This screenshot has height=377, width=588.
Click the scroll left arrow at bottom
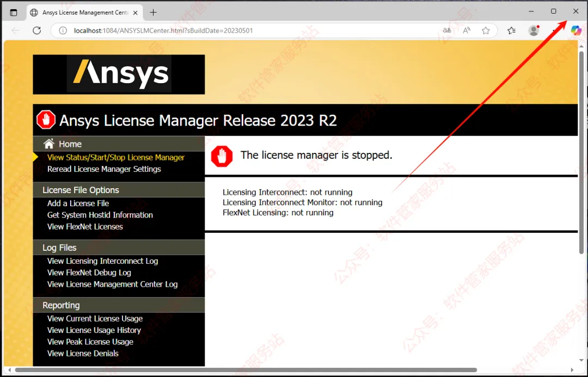[9, 370]
